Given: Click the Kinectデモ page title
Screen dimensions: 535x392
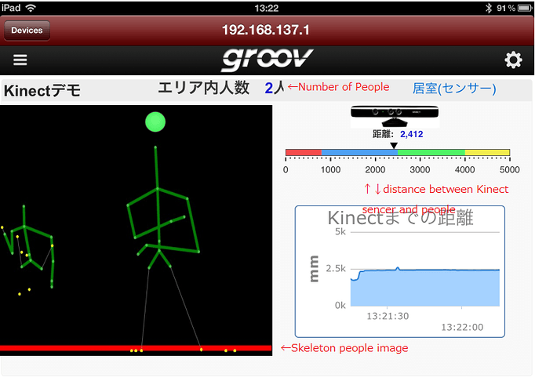Looking at the screenshot, I should 42,91.
